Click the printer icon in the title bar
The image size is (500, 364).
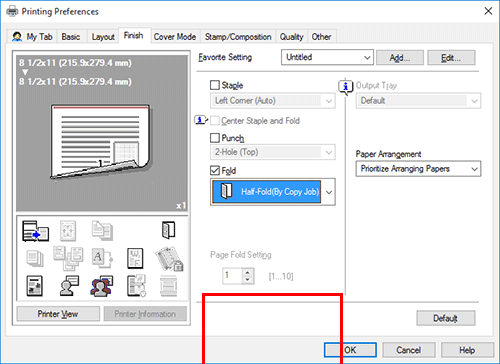tap(12, 12)
